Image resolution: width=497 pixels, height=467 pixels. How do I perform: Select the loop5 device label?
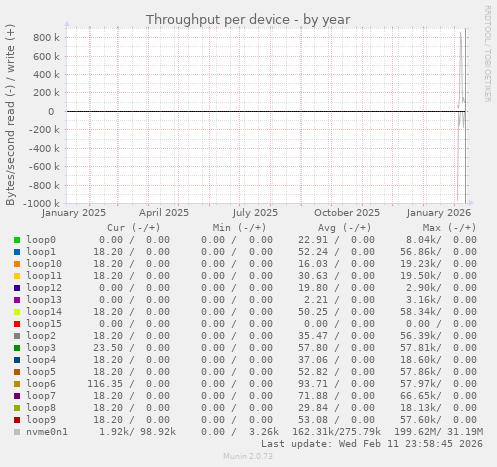(x=41, y=372)
